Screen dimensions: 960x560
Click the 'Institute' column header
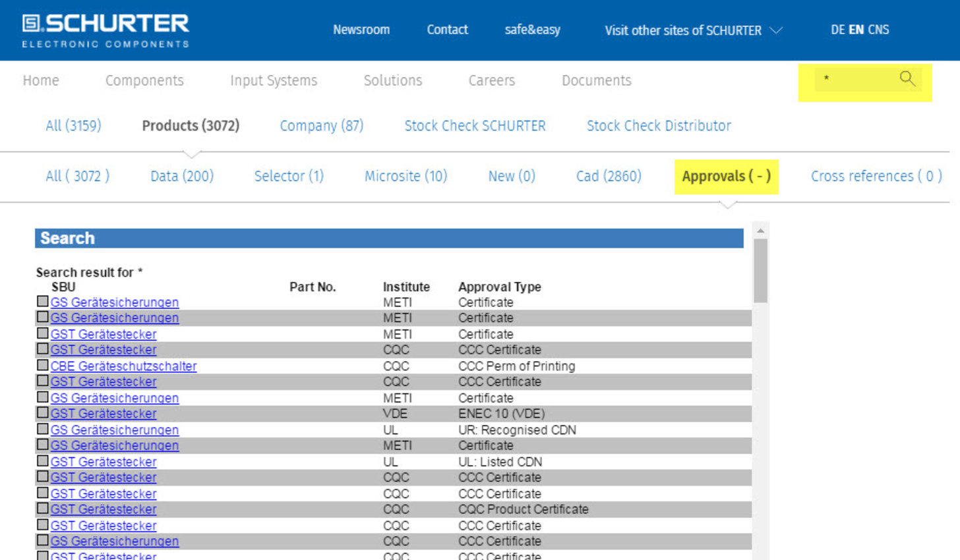tap(406, 287)
